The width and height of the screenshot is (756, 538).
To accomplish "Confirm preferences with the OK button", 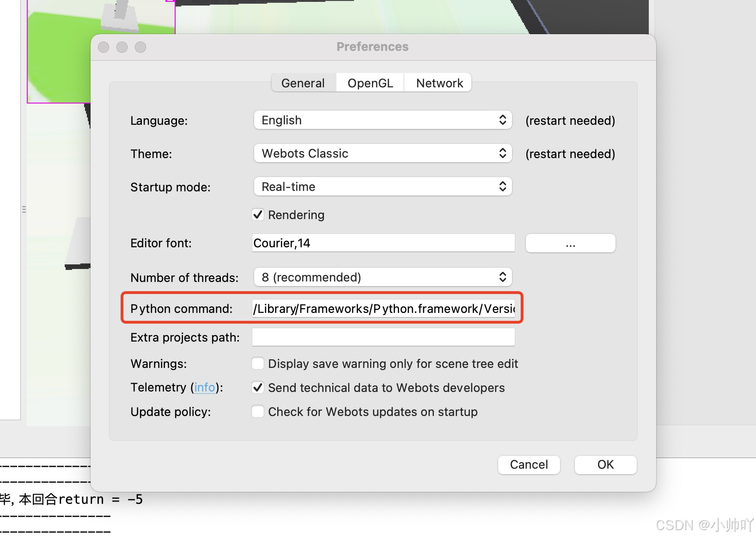I will coord(605,465).
